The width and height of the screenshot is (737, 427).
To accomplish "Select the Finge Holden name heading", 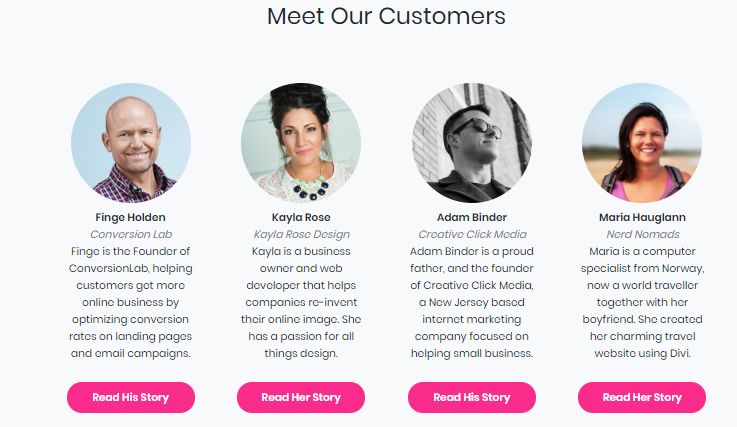I will [131, 217].
